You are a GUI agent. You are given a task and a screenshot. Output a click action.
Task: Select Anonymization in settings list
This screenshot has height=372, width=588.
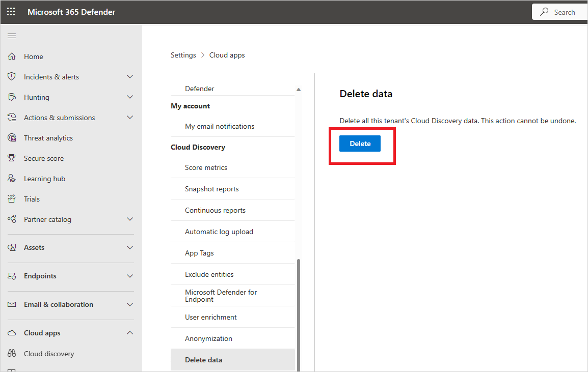208,338
